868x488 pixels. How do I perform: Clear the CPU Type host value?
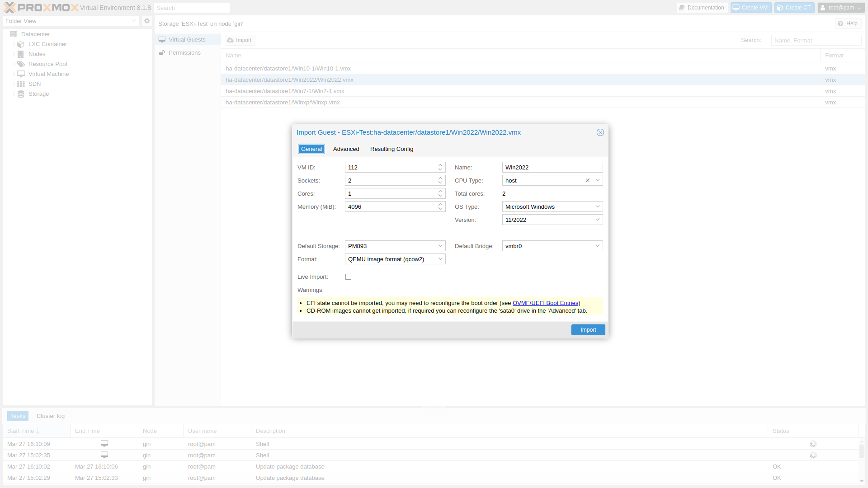point(588,180)
